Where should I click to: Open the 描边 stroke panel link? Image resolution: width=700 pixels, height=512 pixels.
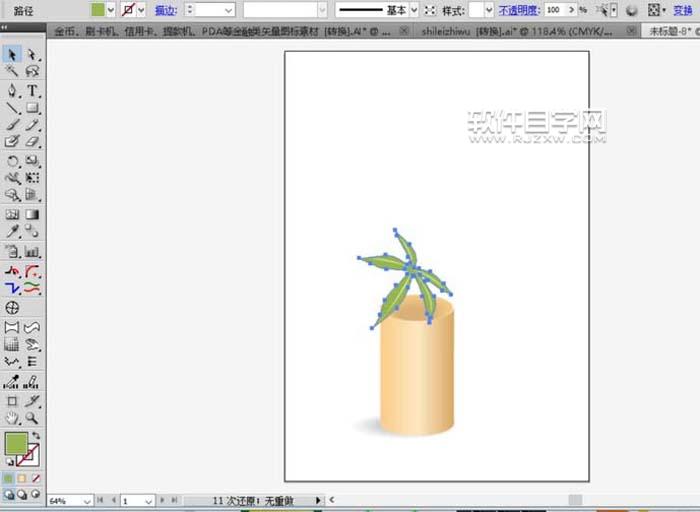coord(166,10)
